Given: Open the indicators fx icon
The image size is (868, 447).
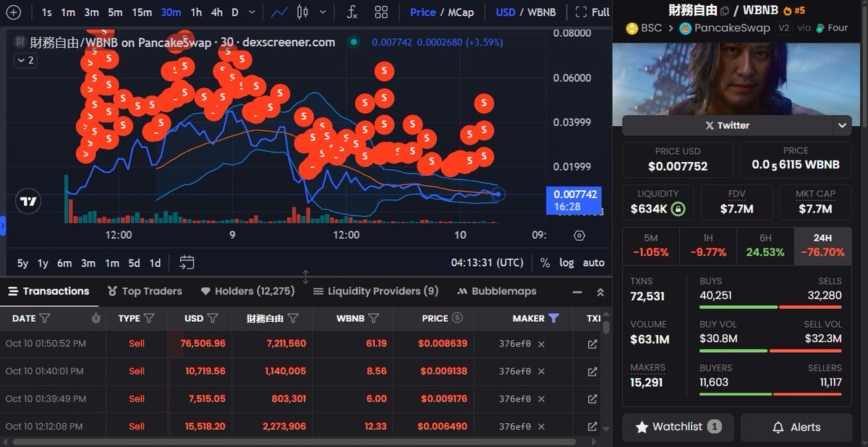Looking at the screenshot, I should point(352,12).
